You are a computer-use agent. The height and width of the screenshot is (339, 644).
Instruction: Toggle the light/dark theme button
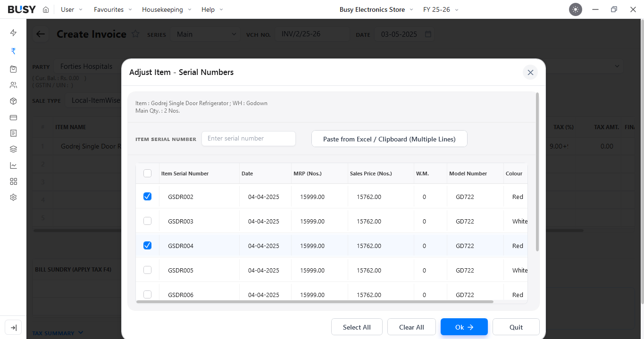[x=575, y=9]
